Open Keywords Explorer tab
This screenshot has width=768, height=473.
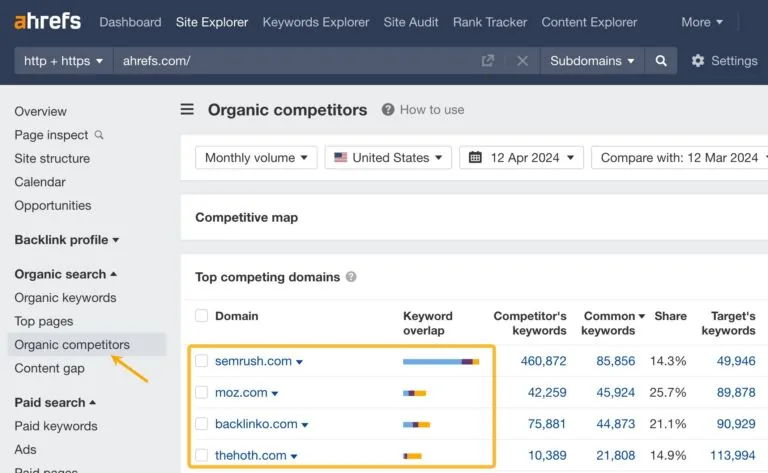tap(316, 22)
